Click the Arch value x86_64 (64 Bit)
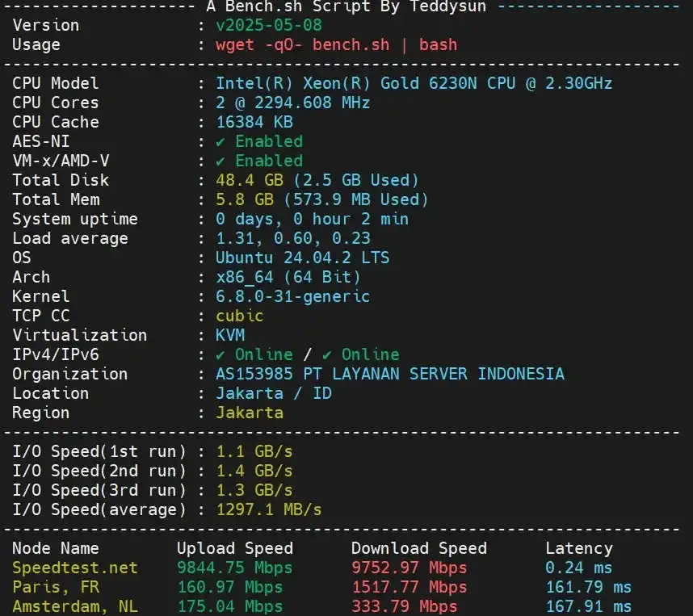The image size is (693, 616). (x=288, y=277)
